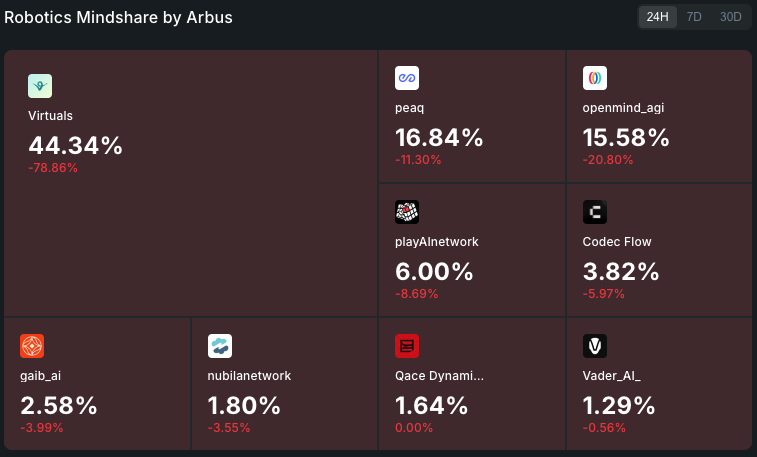This screenshot has width=757, height=457.
Task: Switch to the 7D timeframe
Action: (694, 17)
